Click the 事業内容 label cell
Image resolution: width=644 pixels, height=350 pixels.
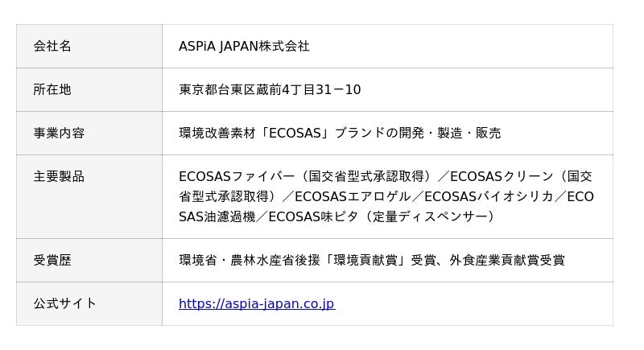tap(59, 134)
